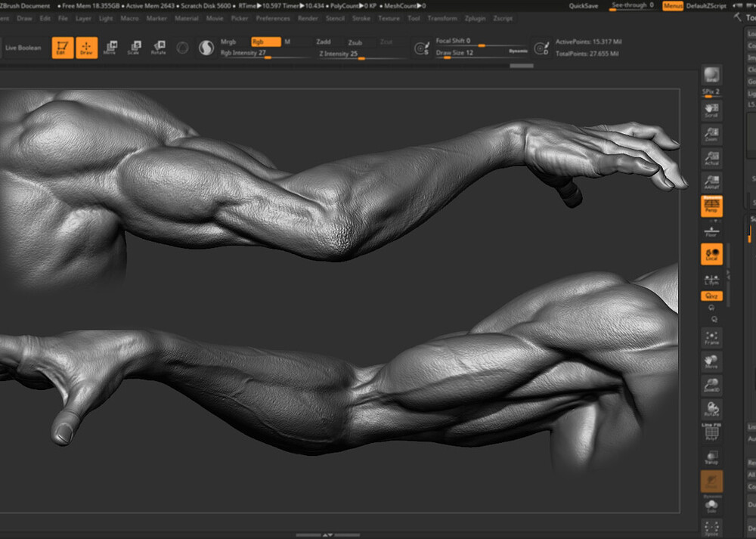Toggle the Draw mode button
This screenshot has width=756, height=539.
(x=87, y=48)
